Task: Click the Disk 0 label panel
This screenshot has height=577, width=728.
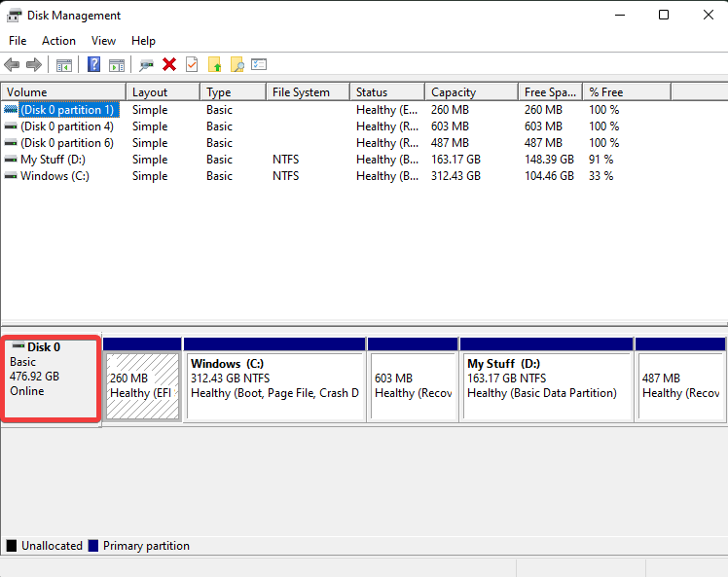Action: 51,379
